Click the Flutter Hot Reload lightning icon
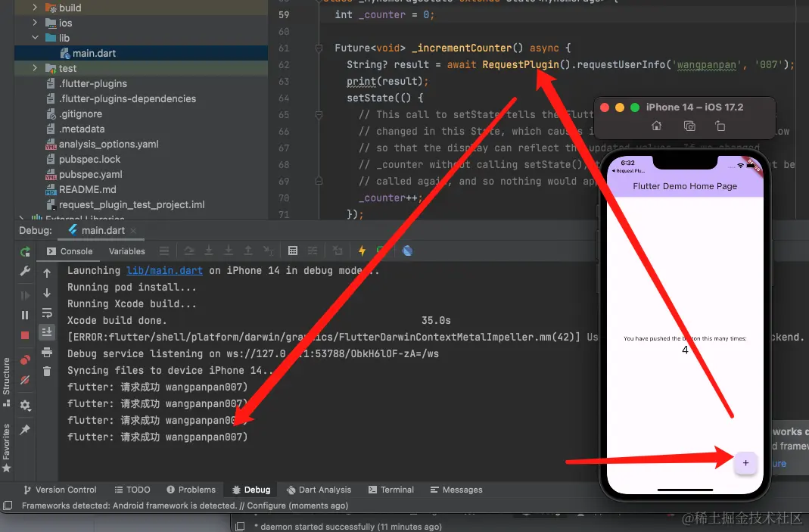Image resolution: width=809 pixels, height=532 pixels. pos(362,250)
